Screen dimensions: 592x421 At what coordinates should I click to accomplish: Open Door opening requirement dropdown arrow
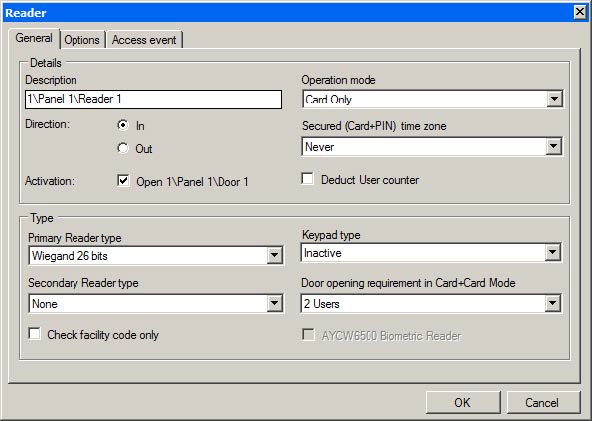pos(553,303)
